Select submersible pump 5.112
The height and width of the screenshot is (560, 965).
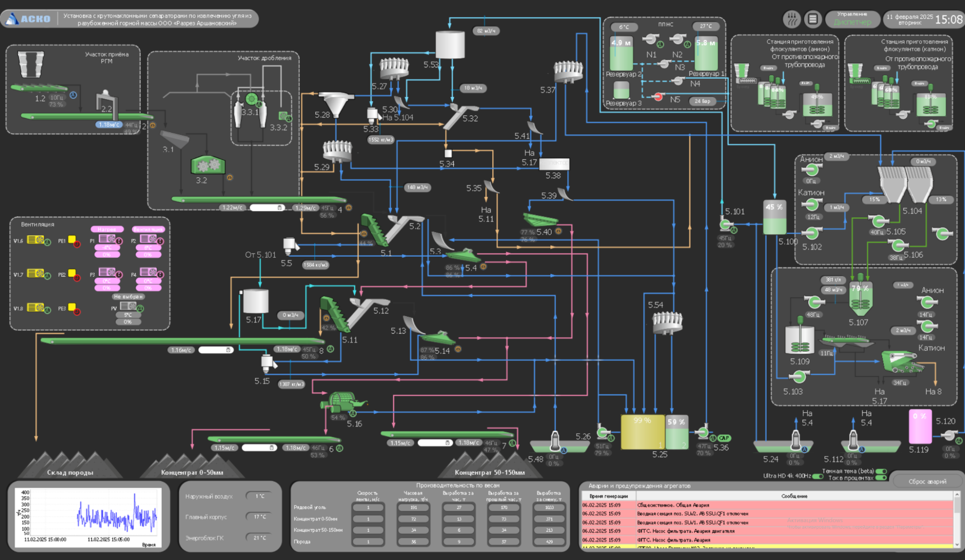pyautogui.click(x=853, y=439)
